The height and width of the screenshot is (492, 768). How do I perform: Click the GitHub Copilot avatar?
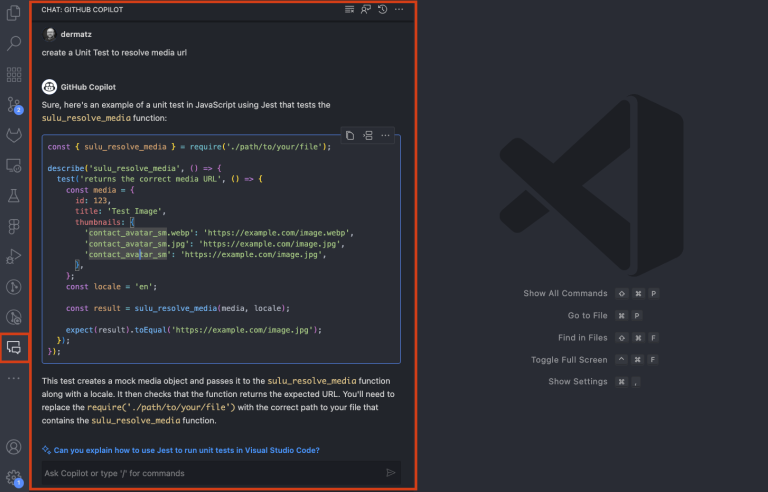tap(49, 87)
